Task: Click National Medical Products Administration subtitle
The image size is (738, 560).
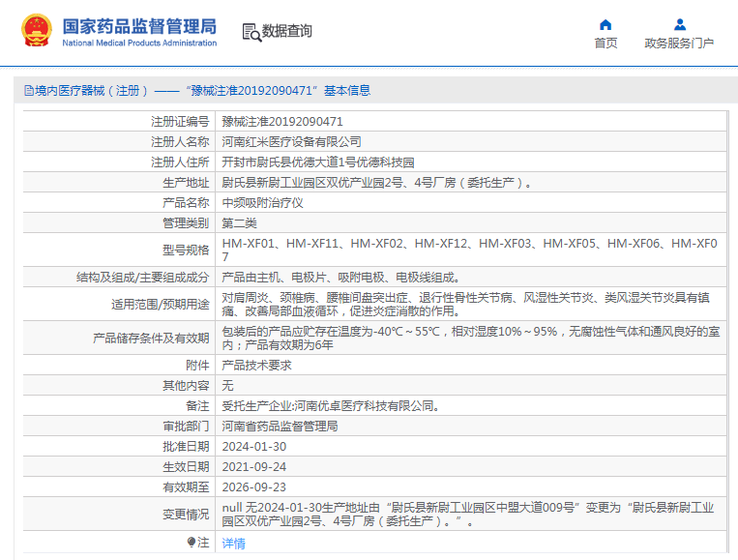Action: click(139, 43)
